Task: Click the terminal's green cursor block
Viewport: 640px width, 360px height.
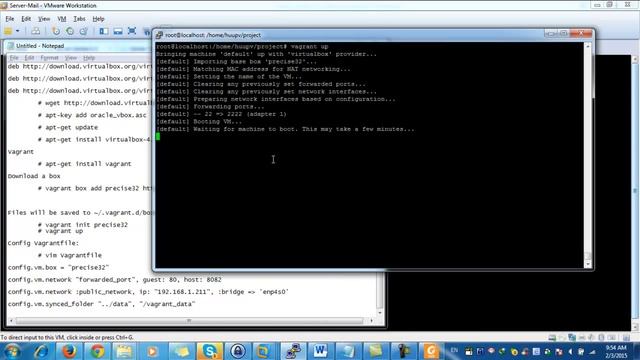Action: pyautogui.click(x=158, y=136)
